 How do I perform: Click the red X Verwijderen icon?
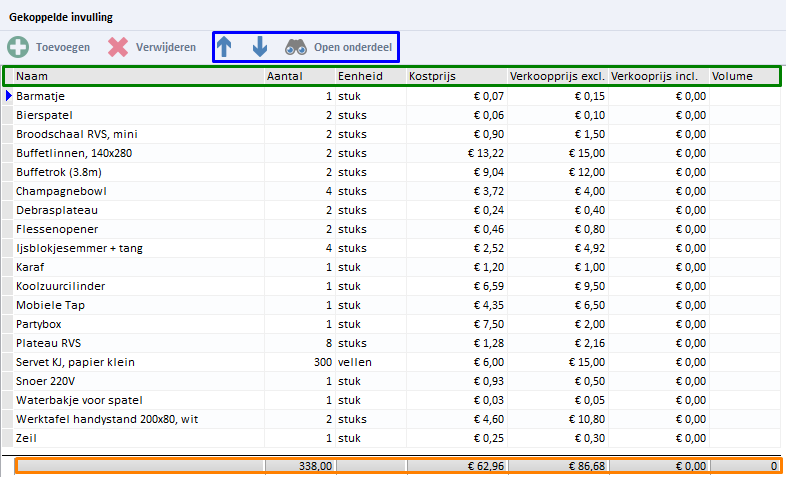click(x=119, y=47)
